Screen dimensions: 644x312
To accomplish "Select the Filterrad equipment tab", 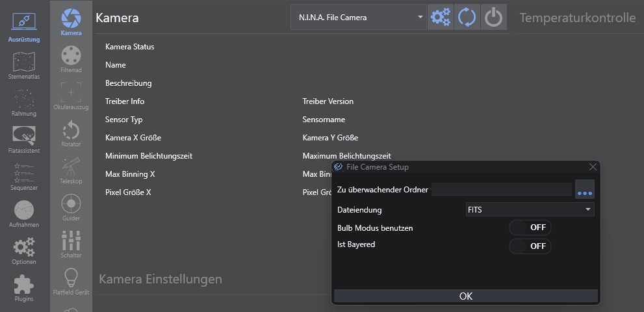I will click(x=71, y=60).
